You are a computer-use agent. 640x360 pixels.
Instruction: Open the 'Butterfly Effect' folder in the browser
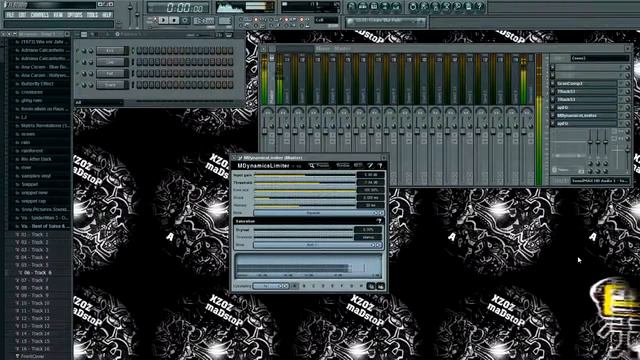pyautogui.click(x=37, y=84)
